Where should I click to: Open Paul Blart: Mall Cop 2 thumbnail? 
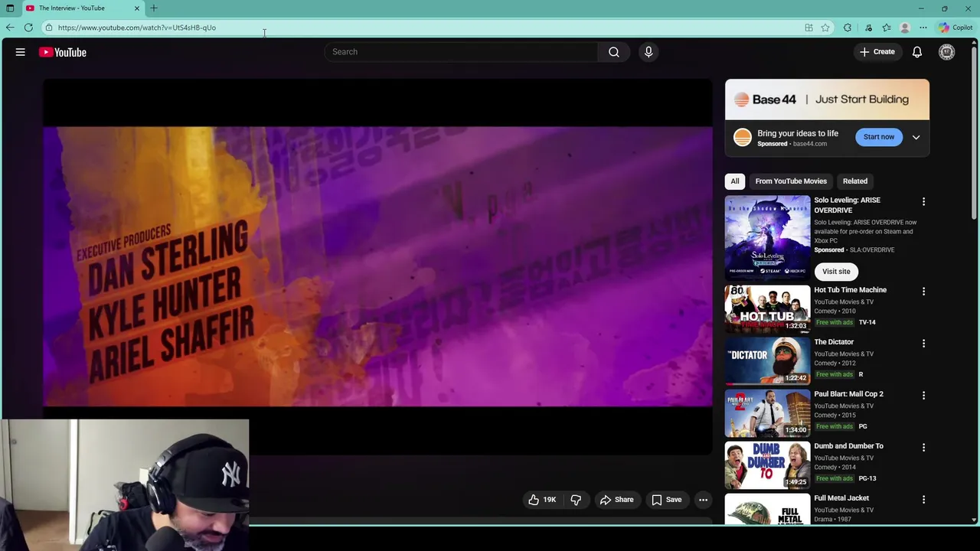pos(767,412)
